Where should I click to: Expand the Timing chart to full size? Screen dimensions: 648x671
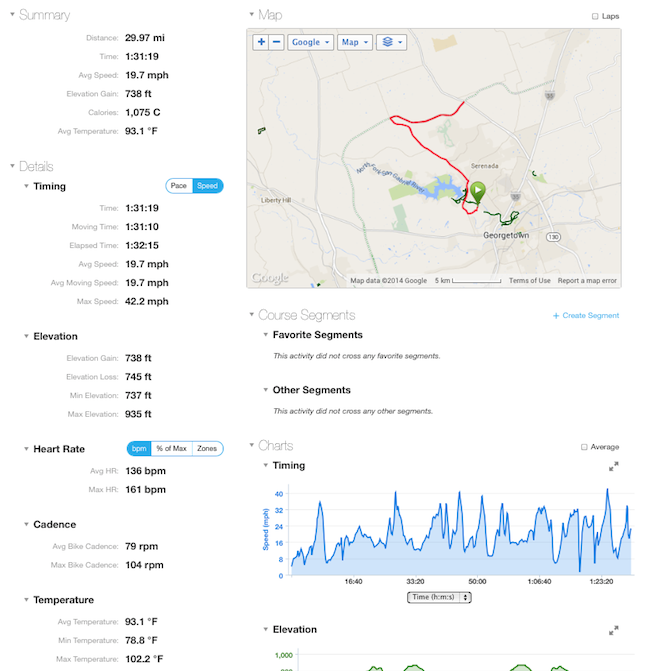[x=613, y=466]
